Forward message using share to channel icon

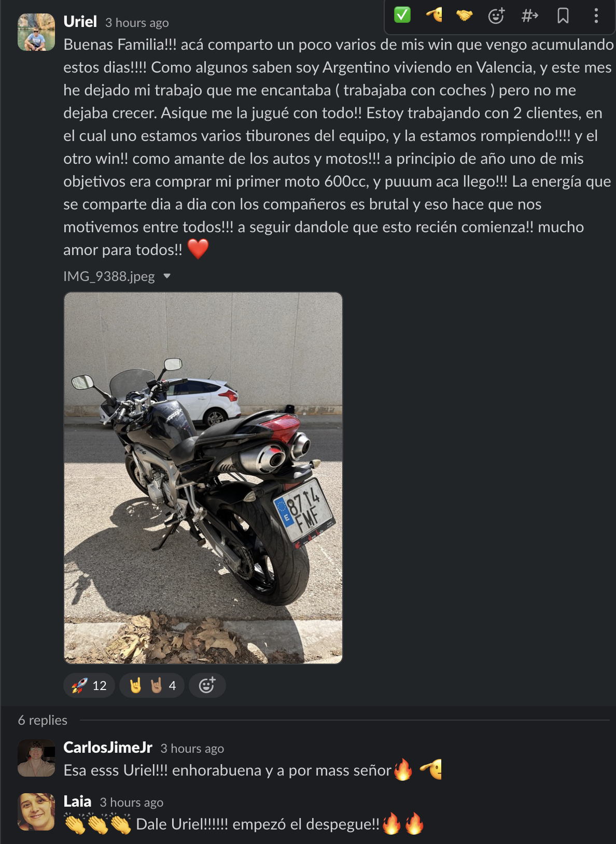529,16
